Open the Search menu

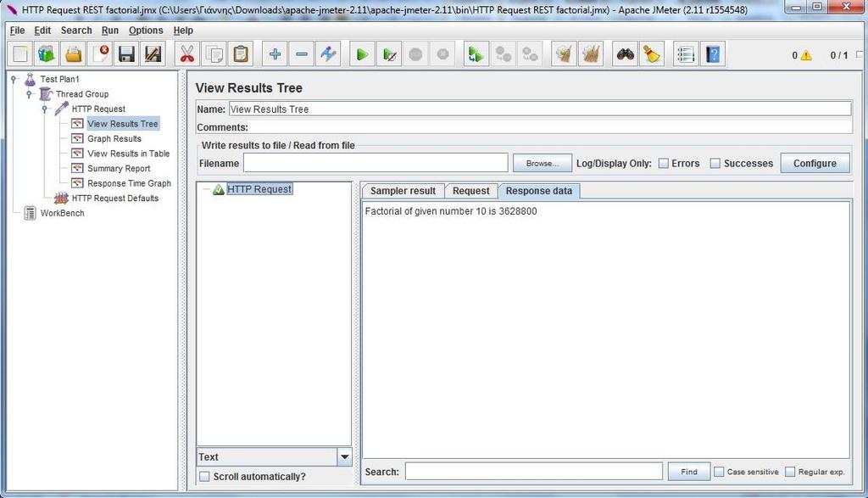click(76, 31)
